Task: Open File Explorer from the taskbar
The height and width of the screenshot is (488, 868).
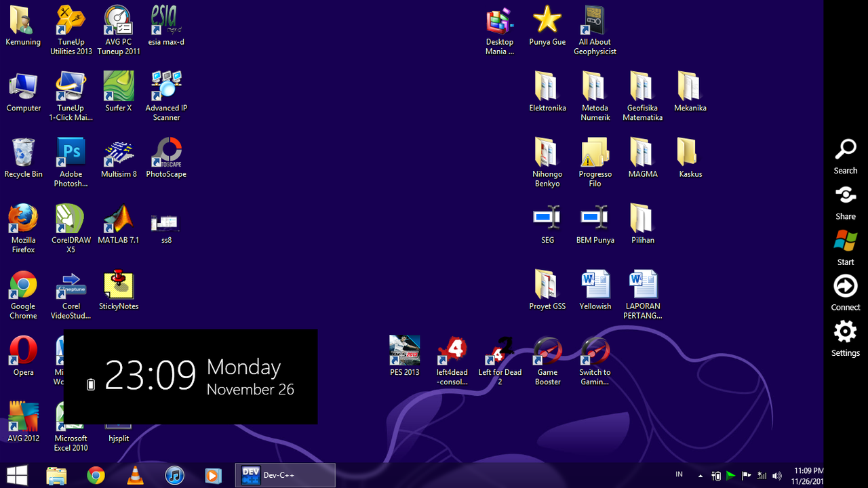Action: click(x=56, y=475)
